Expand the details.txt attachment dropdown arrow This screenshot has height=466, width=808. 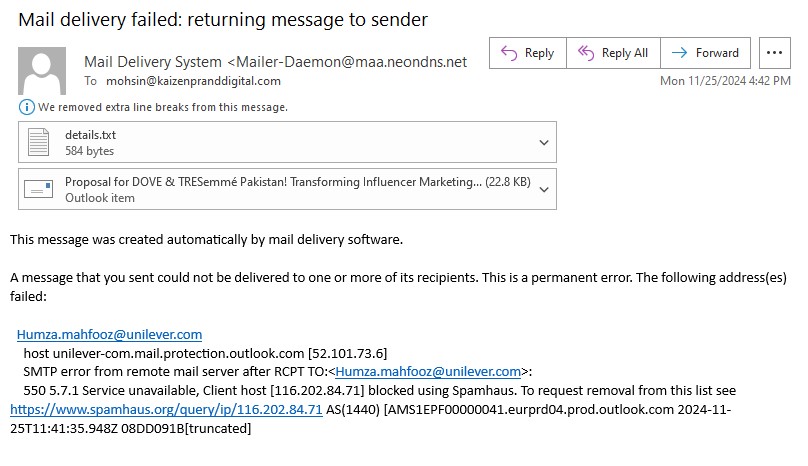click(544, 142)
